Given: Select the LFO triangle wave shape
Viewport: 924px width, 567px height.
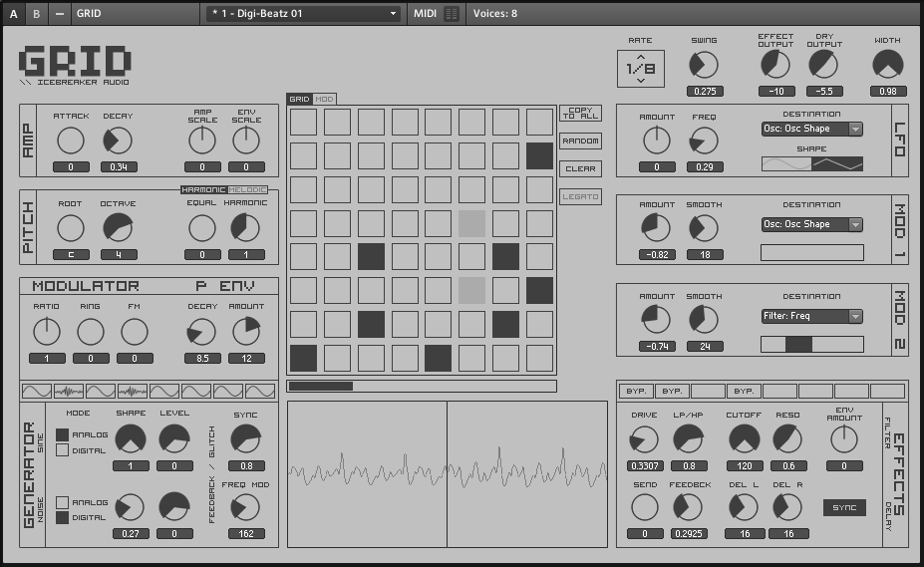Looking at the screenshot, I should pos(837,163).
